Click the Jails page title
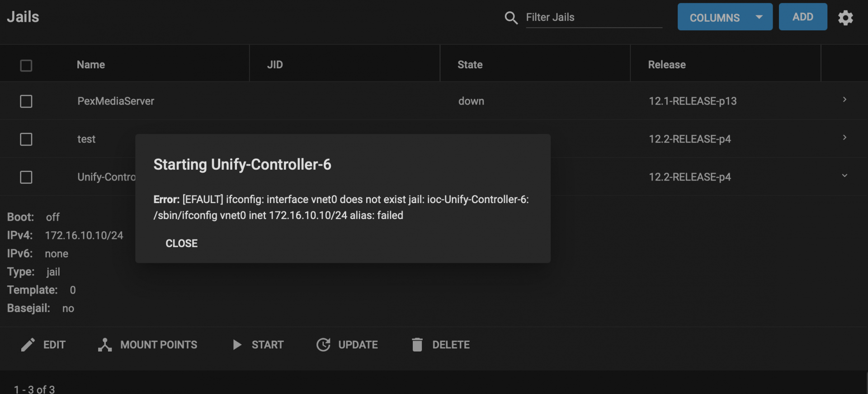The image size is (868, 394). click(23, 17)
